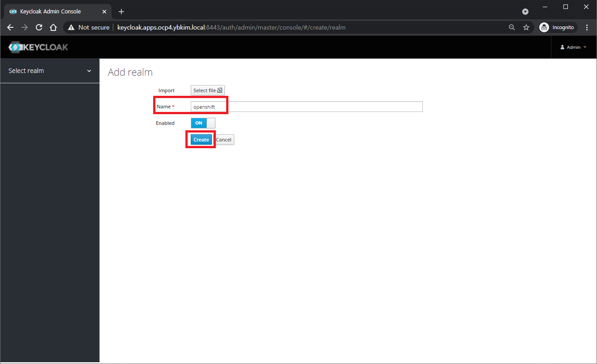Focus the realm Name input field

(x=307, y=107)
